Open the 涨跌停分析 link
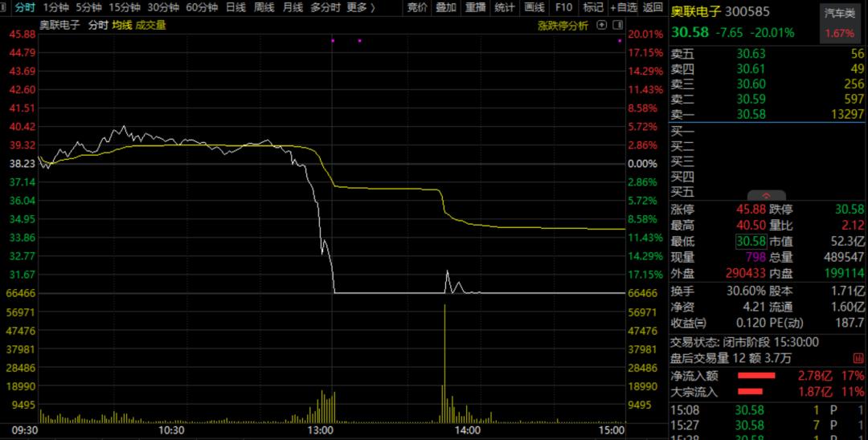868x440 pixels. coord(563,26)
